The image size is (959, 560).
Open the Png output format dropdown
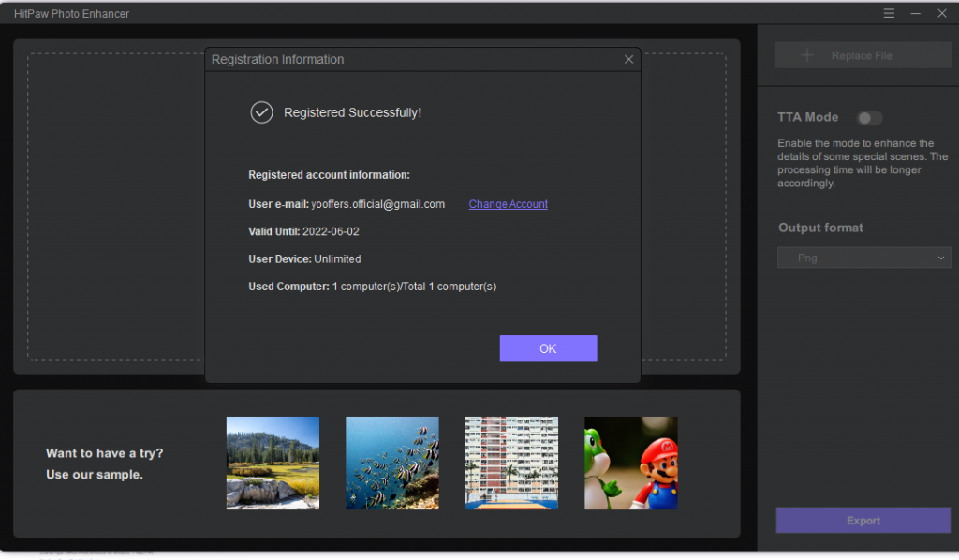pos(864,258)
